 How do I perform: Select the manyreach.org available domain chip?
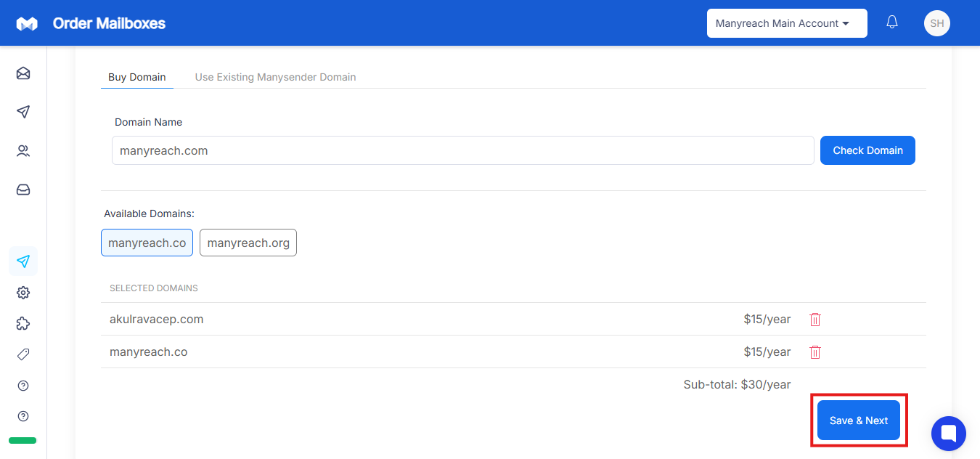[x=248, y=243]
